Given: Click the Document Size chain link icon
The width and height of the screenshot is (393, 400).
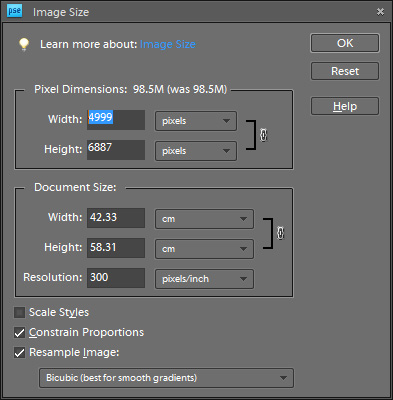Looking at the screenshot, I should [280, 233].
